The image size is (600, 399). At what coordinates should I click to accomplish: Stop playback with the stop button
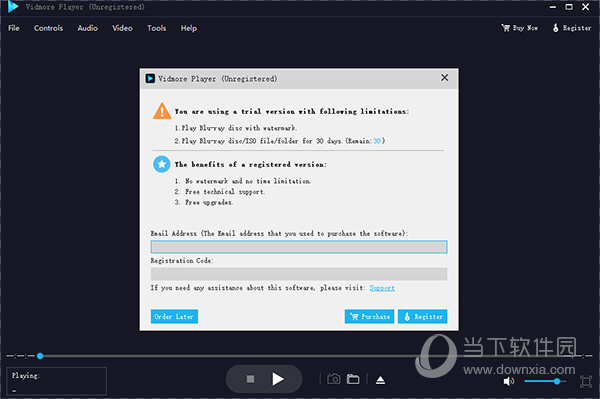(x=250, y=379)
